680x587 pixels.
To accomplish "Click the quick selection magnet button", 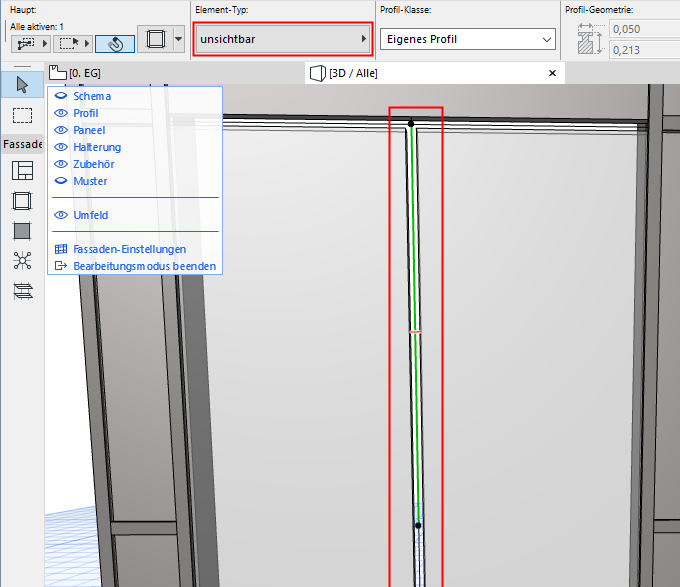I will point(115,44).
